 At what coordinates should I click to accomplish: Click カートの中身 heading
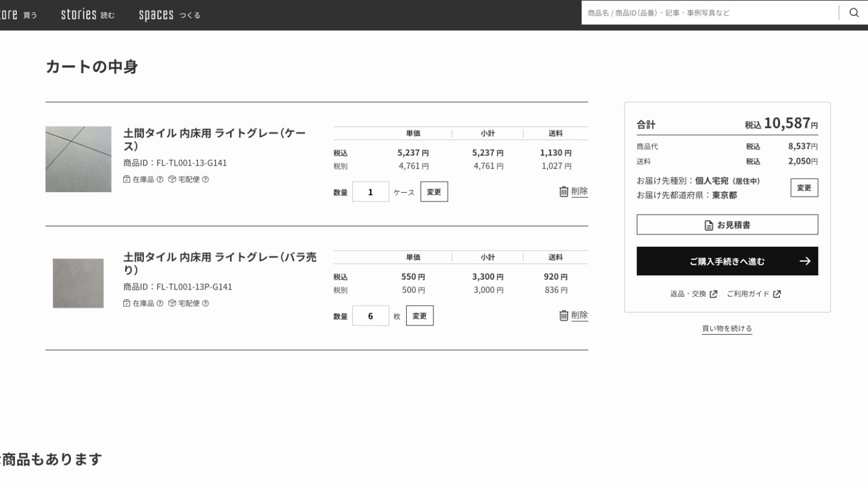point(92,67)
